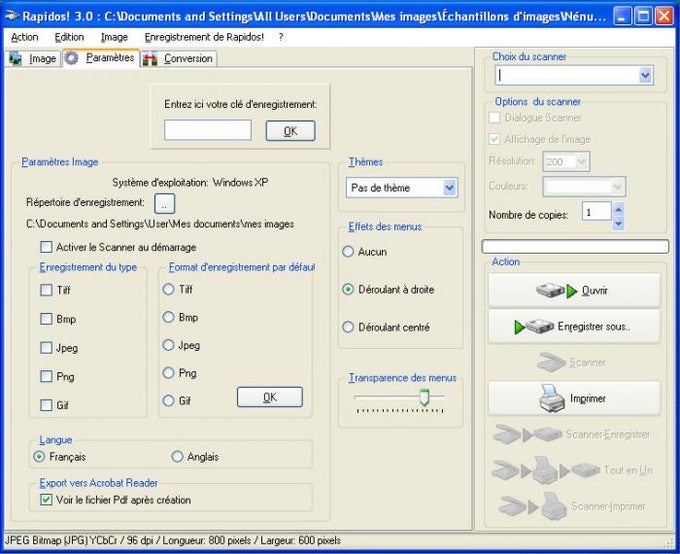Click the Ouvrir button
The height and width of the screenshot is (554, 680).
[574, 290]
